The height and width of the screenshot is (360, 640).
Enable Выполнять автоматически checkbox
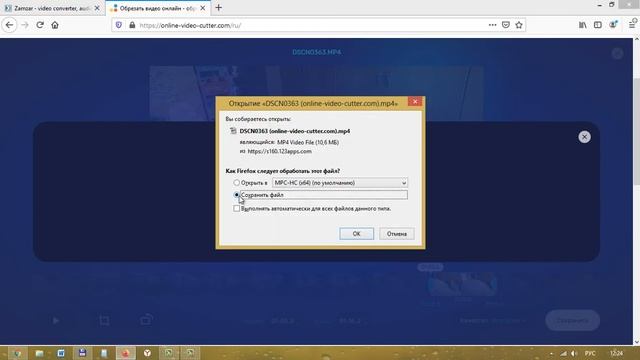(236, 209)
